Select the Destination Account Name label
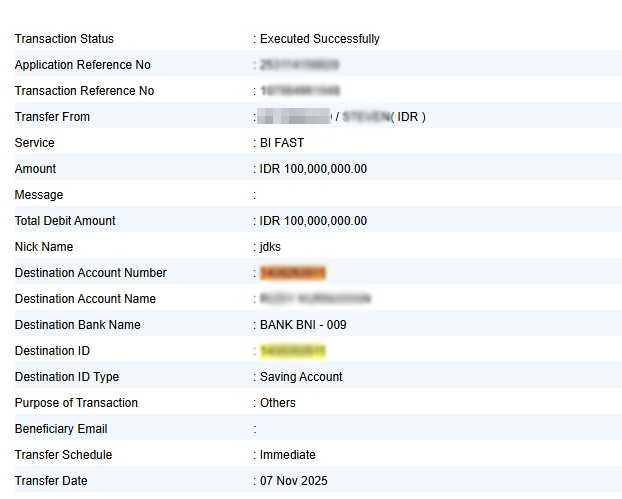622x499 pixels. [x=85, y=299]
